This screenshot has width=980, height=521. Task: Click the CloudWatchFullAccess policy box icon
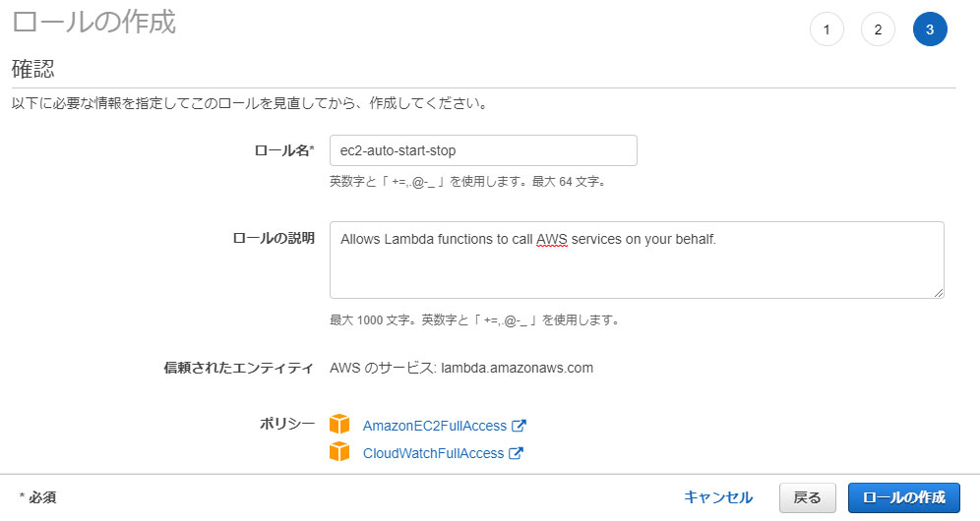339,451
